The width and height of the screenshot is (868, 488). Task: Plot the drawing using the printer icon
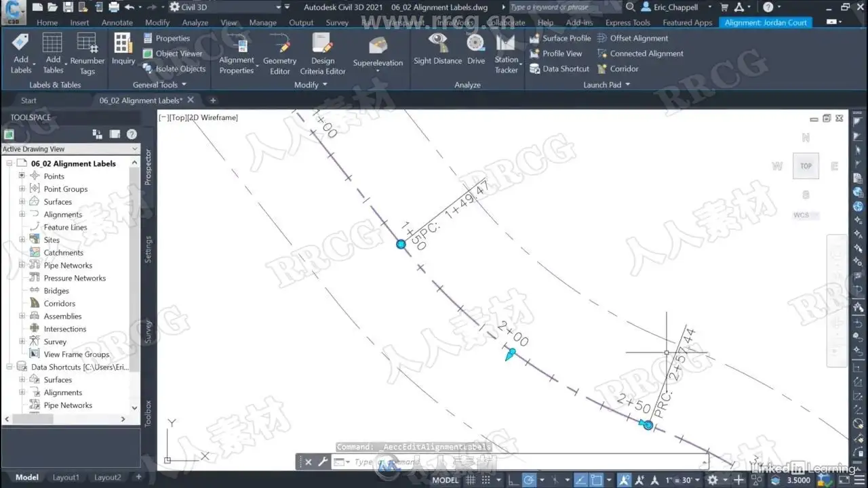[x=113, y=7]
